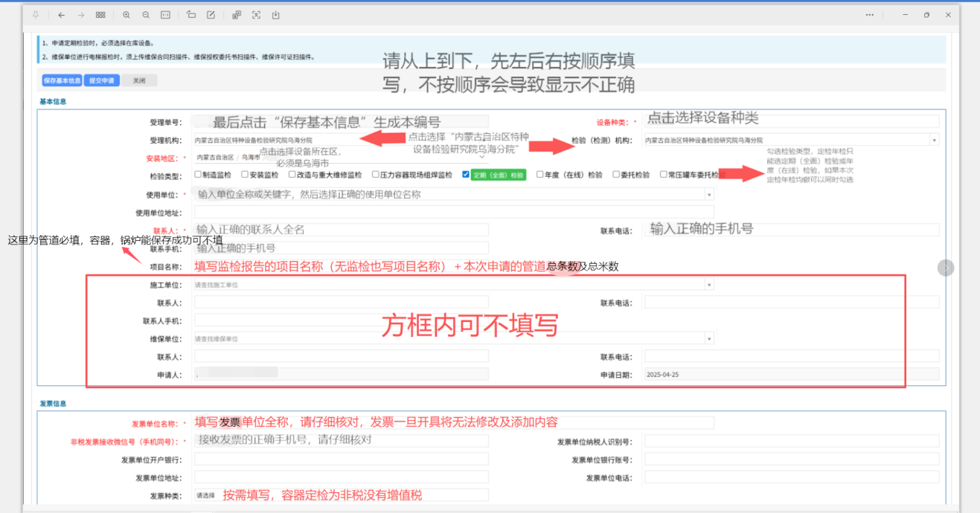Select the edit/annotate pen icon
This screenshot has height=513, width=980.
[x=211, y=14]
